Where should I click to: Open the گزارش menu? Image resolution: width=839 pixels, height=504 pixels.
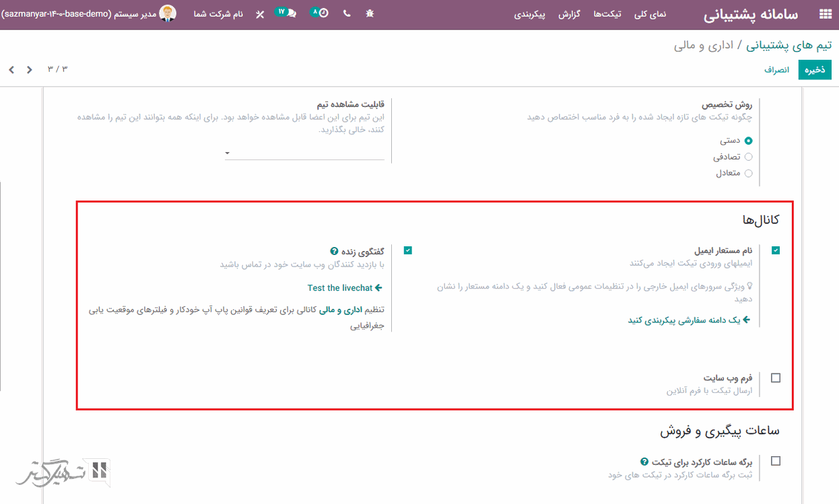(570, 14)
